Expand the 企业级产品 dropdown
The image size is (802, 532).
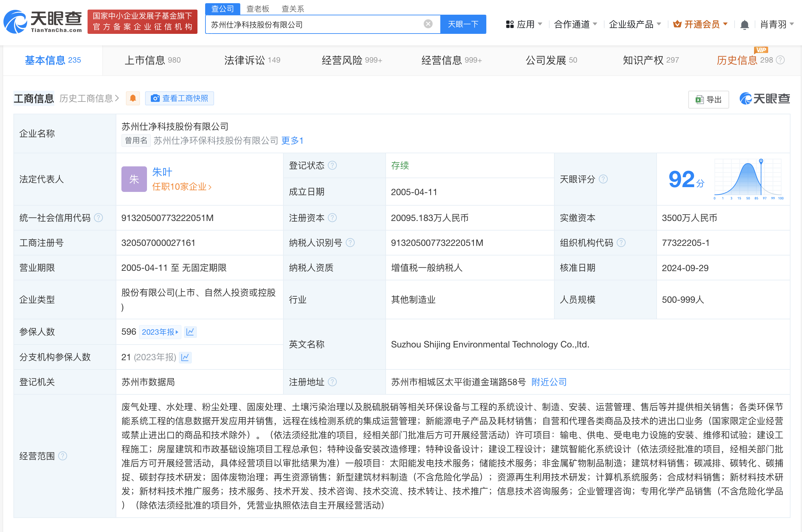click(635, 24)
